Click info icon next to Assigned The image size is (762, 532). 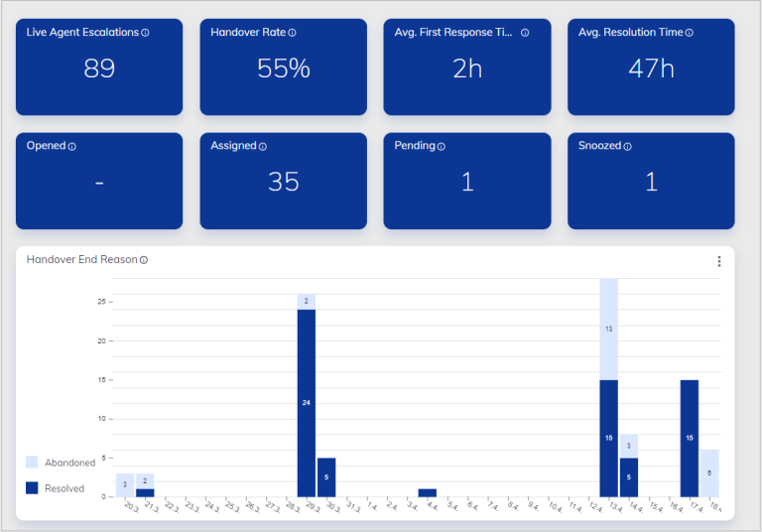[263, 146]
